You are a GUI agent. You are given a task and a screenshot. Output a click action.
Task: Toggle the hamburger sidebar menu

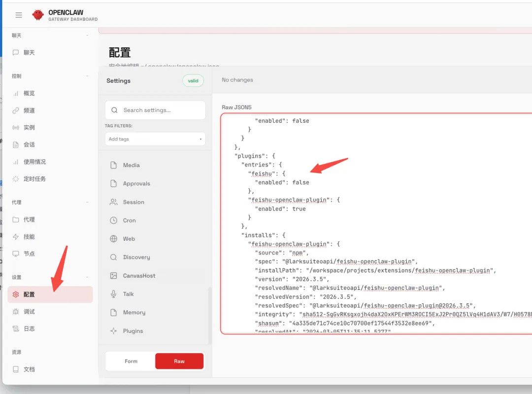click(x=19, y=15)
